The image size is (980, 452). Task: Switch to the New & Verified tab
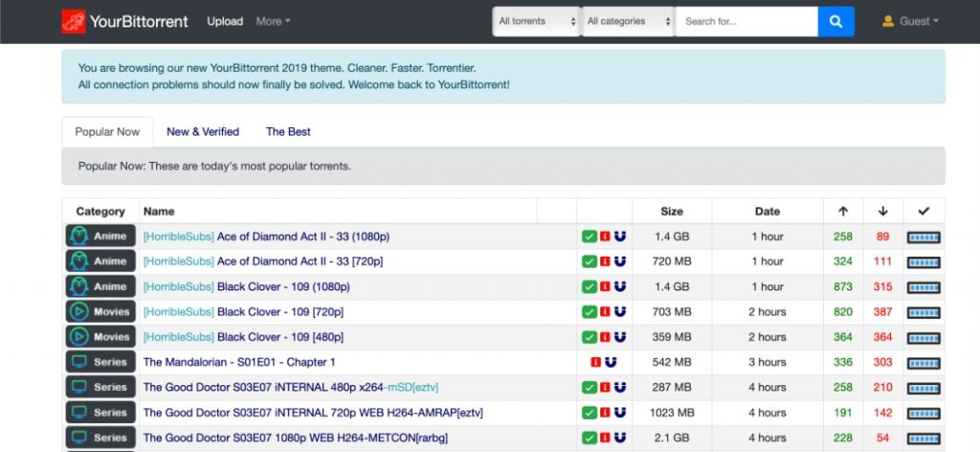203,132
